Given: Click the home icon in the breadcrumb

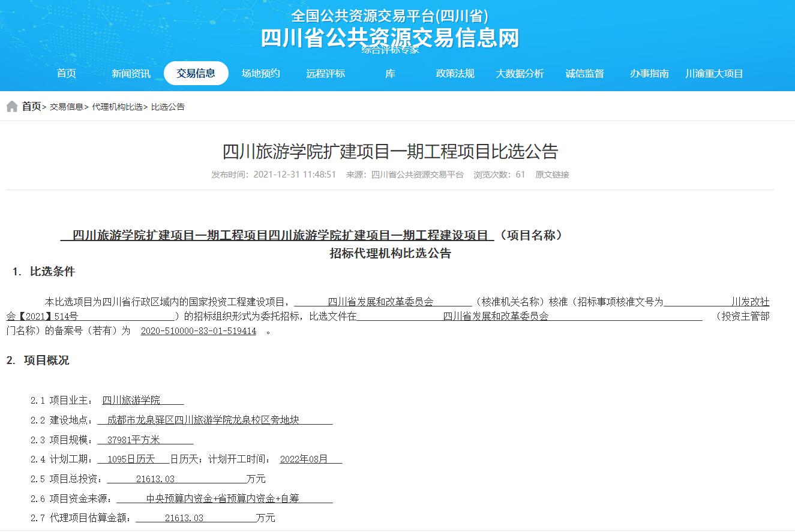Looking at the screenshot, I should [x=12, y=107].
